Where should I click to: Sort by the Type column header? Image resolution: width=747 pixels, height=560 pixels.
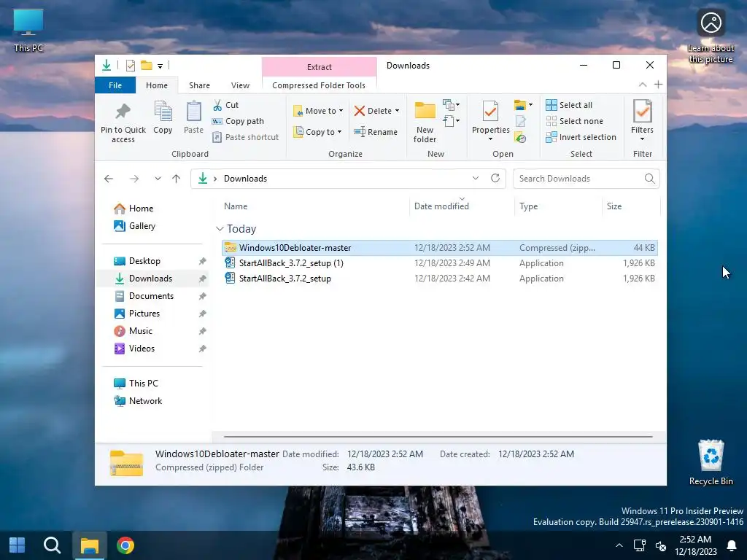click(x=558, y=206)
